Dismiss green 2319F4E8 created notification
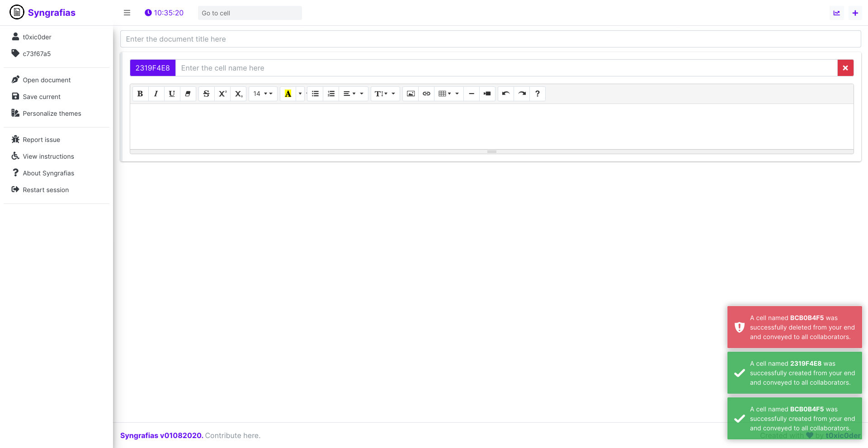868x448 pixels. coord(794,373)
